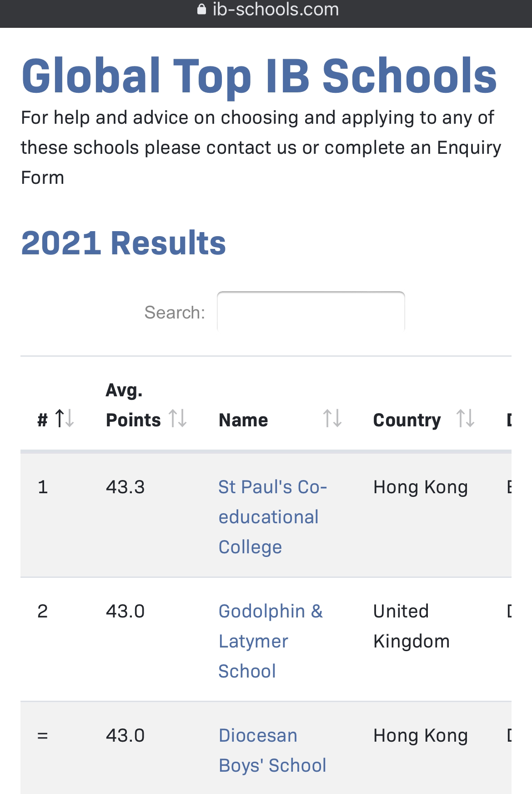Click Hong Kong cell in first row

pyautogui.click(x=421, y=487)
